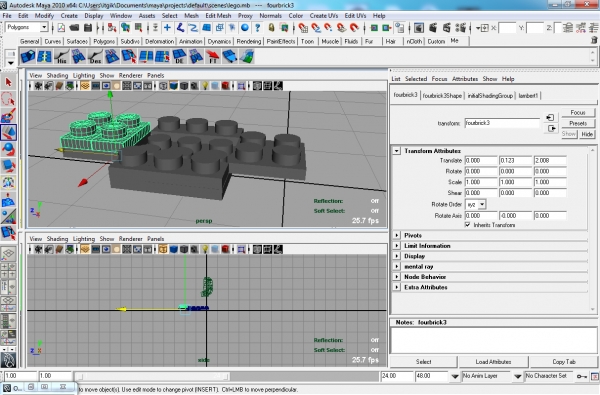This screenshot has height=395, width=600.
Task: Toggle wireframe shading in persp panel toolbar
Action: click(x=163, y=86)
